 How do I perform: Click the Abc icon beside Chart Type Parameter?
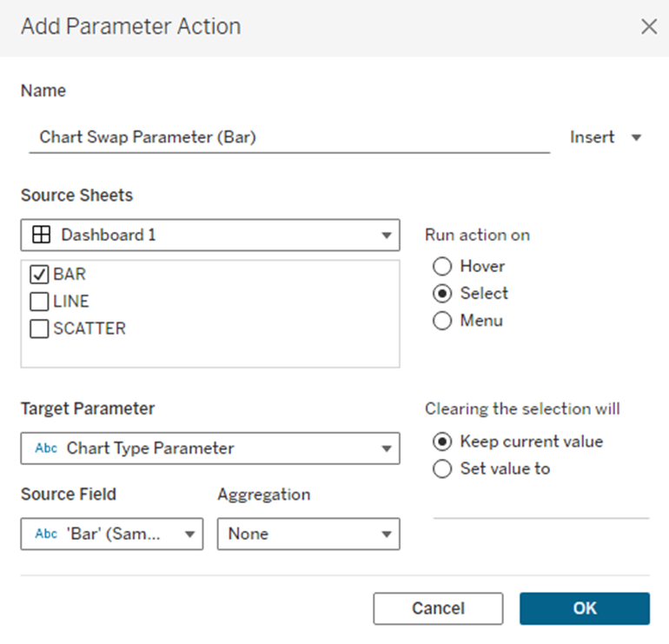click(x=46, y=448)
